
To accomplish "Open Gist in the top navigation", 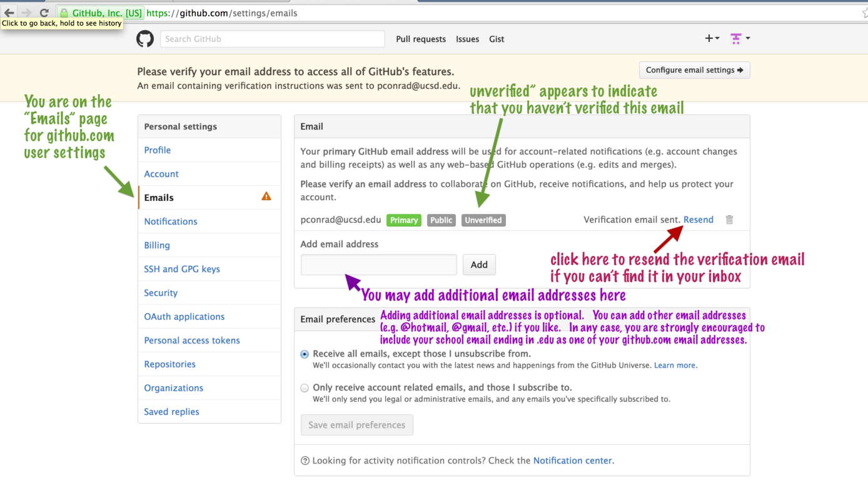I will [497, 39].
